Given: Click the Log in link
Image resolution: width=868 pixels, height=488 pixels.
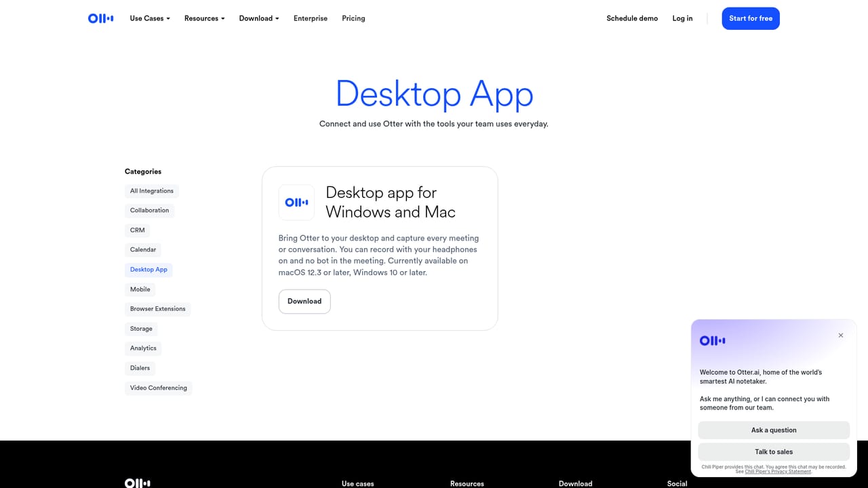Looking at the screenshot, I should point(682,18).
